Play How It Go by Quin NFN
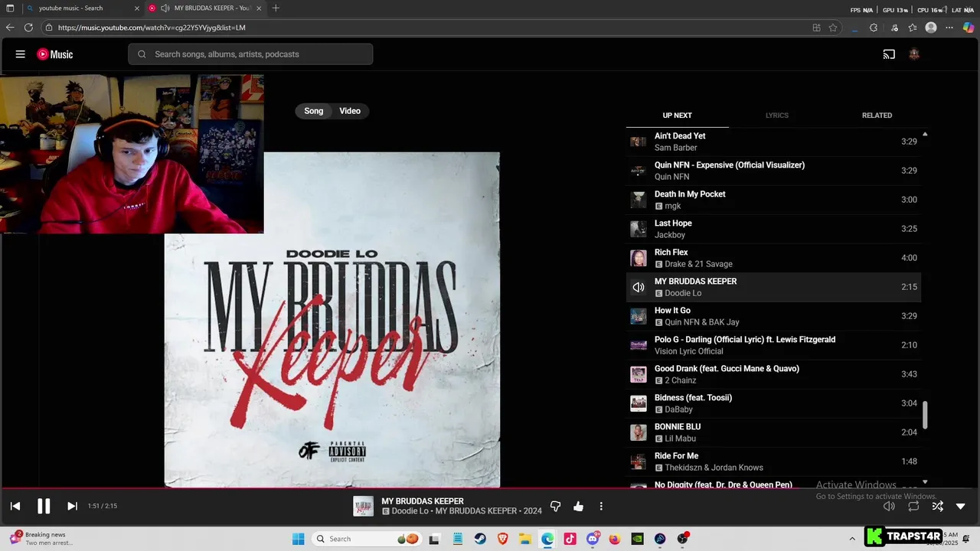This screenshot has height=551, width=980. [773, 316]
